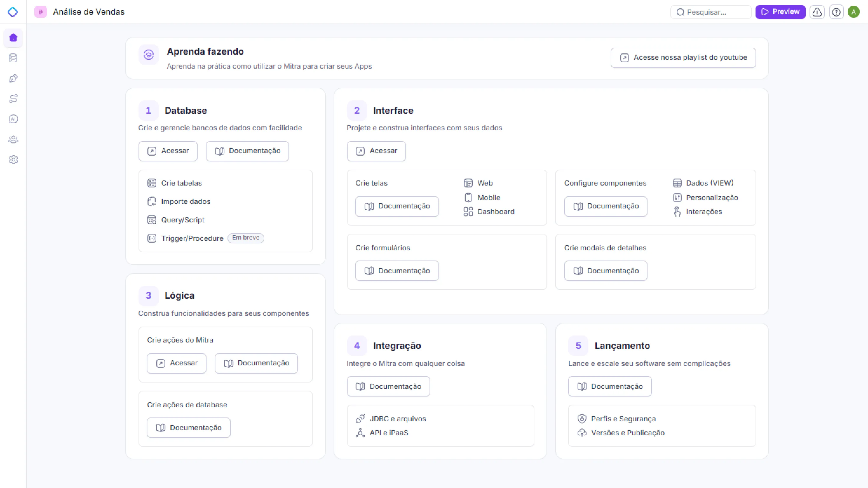Viewport: 868px width, 488px height.
Task: Click the help question mark icon
Action: pos(836,12)
